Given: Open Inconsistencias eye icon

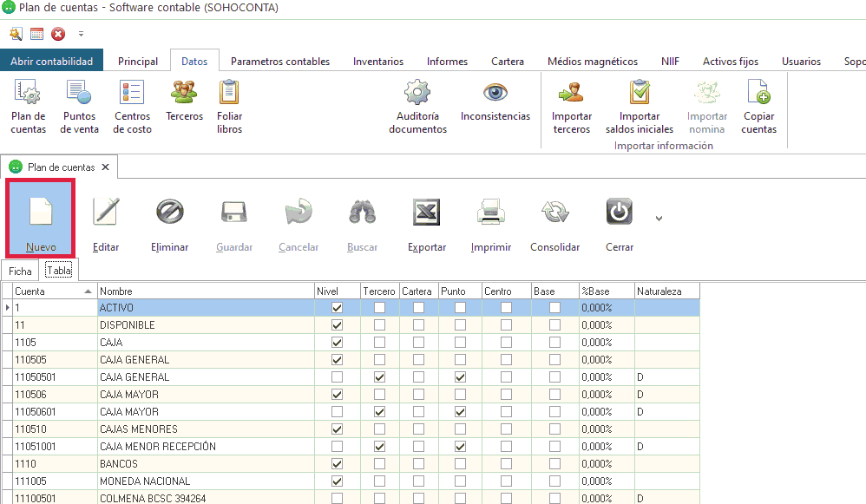Looking at the screenshot, I should click(x=495, y=93).
